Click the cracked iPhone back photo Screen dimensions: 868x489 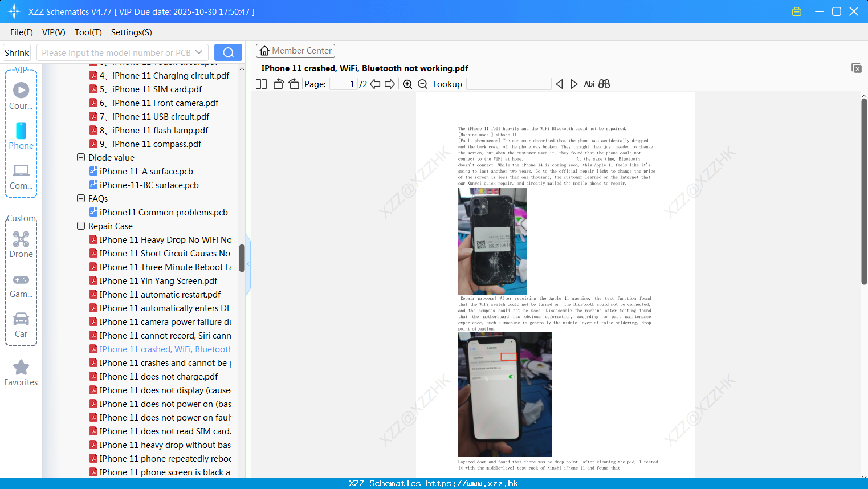pos(492,241)
